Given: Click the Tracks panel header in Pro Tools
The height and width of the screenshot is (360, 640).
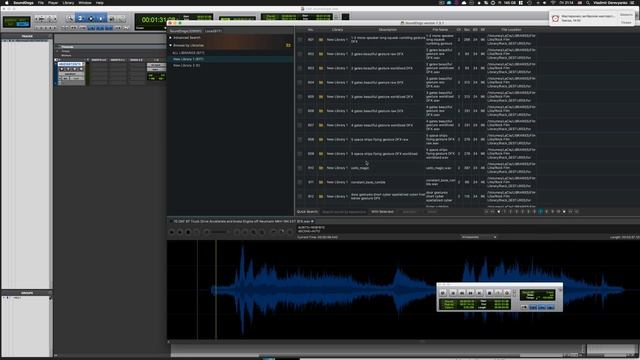Looking at the screenshot, I should pyautogui.click(x=27, y=36).
